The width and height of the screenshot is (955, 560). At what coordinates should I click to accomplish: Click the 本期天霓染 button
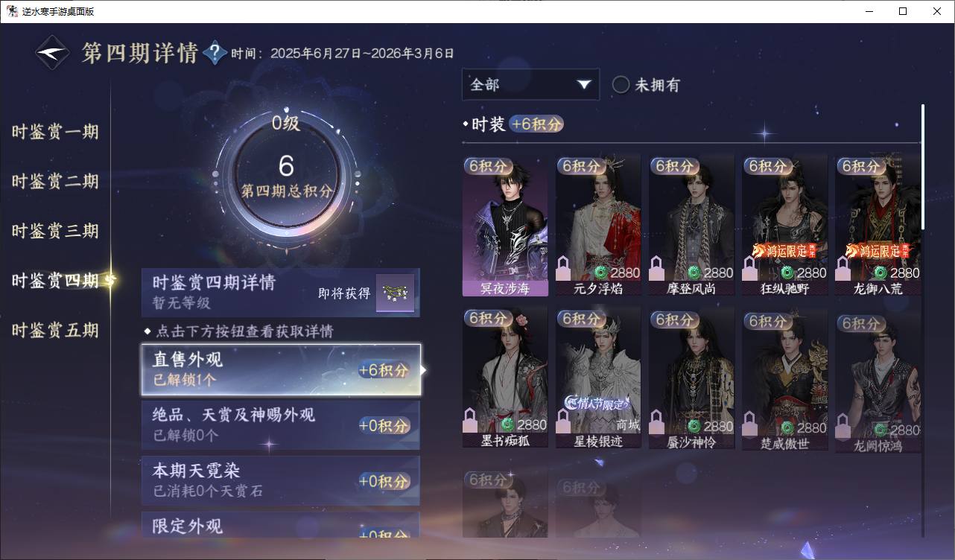tap(281, 480)
